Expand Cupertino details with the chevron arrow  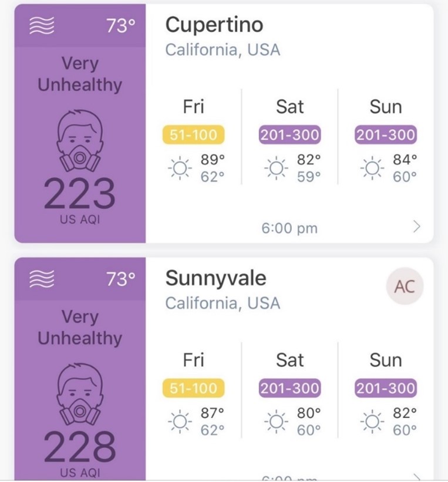(x=417, y=227)
